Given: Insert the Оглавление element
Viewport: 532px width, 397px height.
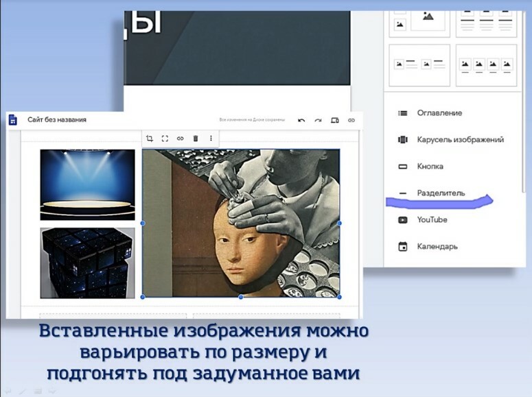Looking at the screenshot, I should tap(439, 113).
